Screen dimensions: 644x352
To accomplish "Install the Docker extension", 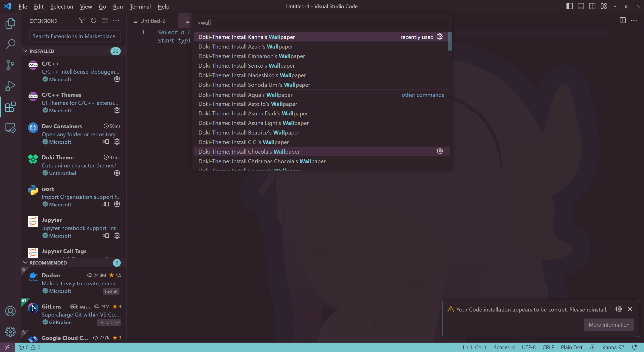I will [111, 291].
